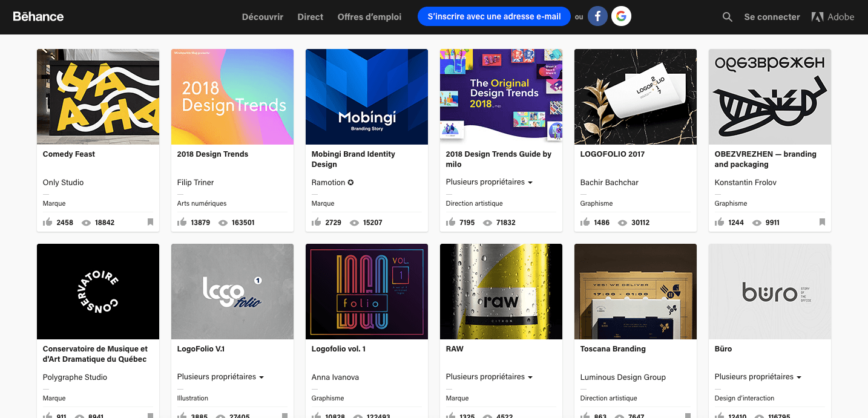Click the Adobe logo
This screenshot has height=418, width=868.
pos(833,16)
